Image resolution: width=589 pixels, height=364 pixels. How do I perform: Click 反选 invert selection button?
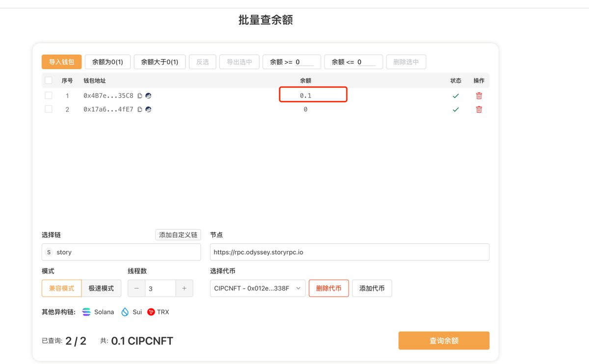[x=202, y=62]
